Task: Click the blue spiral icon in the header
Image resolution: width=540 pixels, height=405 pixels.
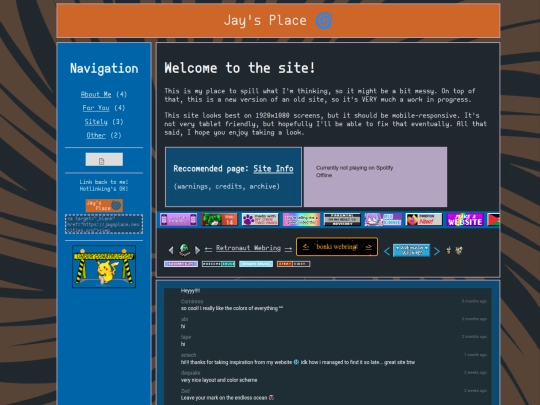Action: point(324,21)
